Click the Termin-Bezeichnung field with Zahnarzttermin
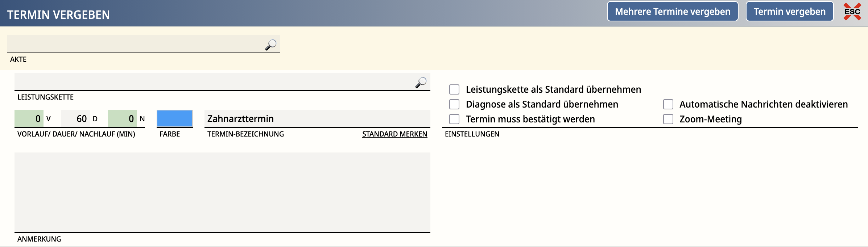 (x=317, y=118)
